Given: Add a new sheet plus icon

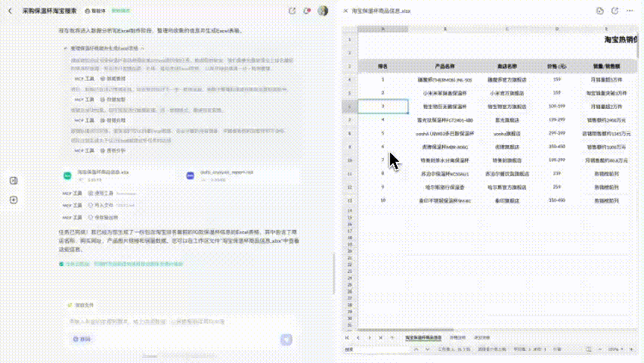Looking at the screenshot, I should [x=392, y=337].
